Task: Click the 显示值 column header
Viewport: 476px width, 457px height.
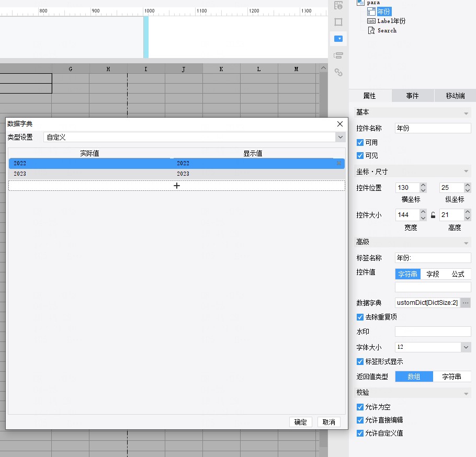Action: coord(253,153)
